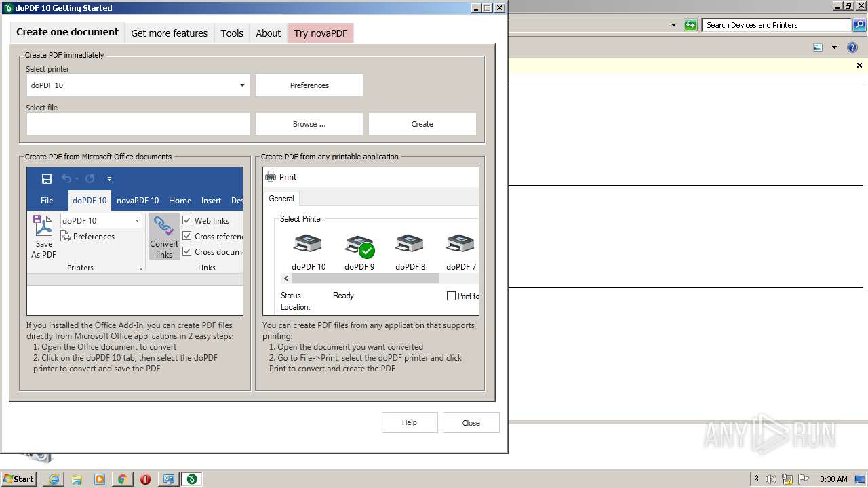The image size is (868, 488).
Task: Open the media player taskbar icon
Action: coord(100,479)
